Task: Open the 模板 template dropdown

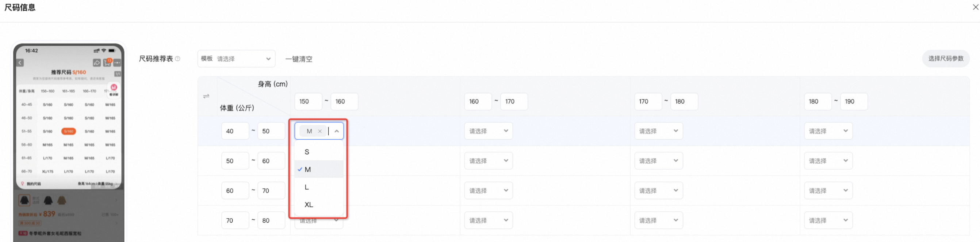Action: (x=236, y=59)
